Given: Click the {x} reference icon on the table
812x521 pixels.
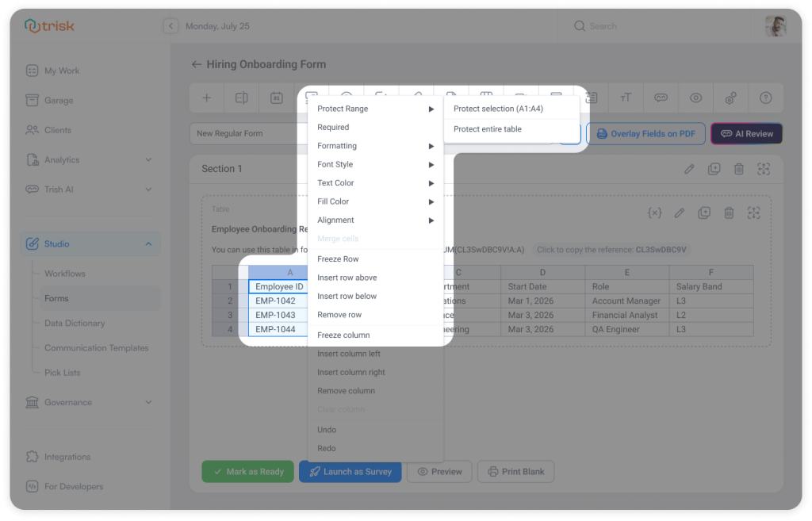Looking at the screenshot, I should pyautogui.click(x=654, y=213).
